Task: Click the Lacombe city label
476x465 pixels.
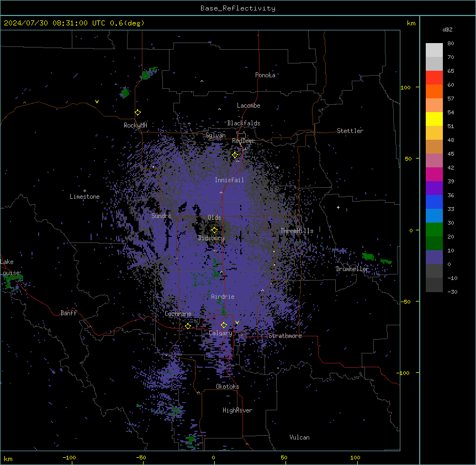Action: (x=248, y=105)
